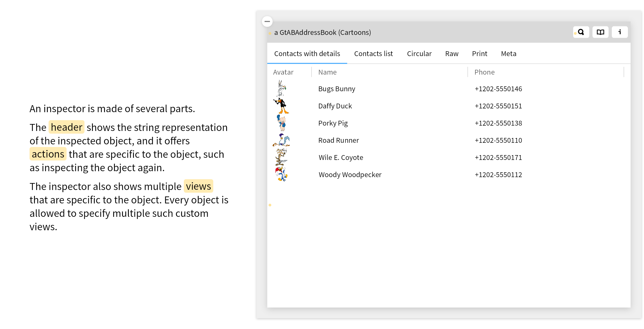Select the 'Wile E. Coyote' name cell
Screen dimensions: 644x329
pyautogui.click(x=341, y=158)
